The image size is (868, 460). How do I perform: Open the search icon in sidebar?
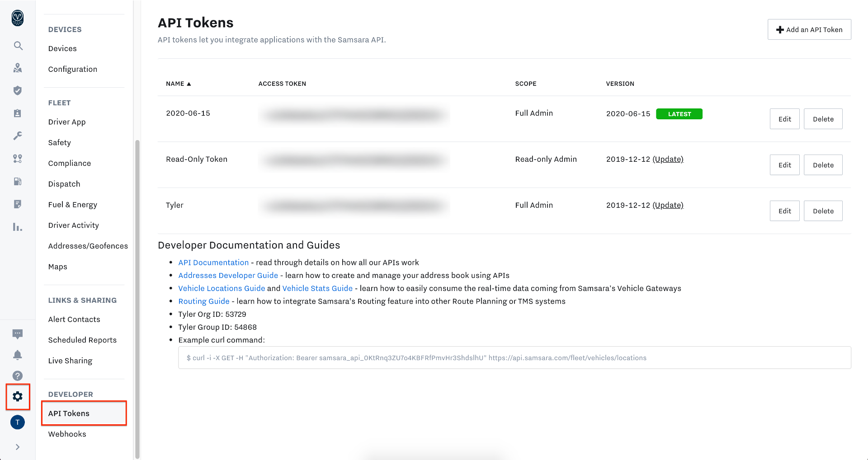click(18, 46)
